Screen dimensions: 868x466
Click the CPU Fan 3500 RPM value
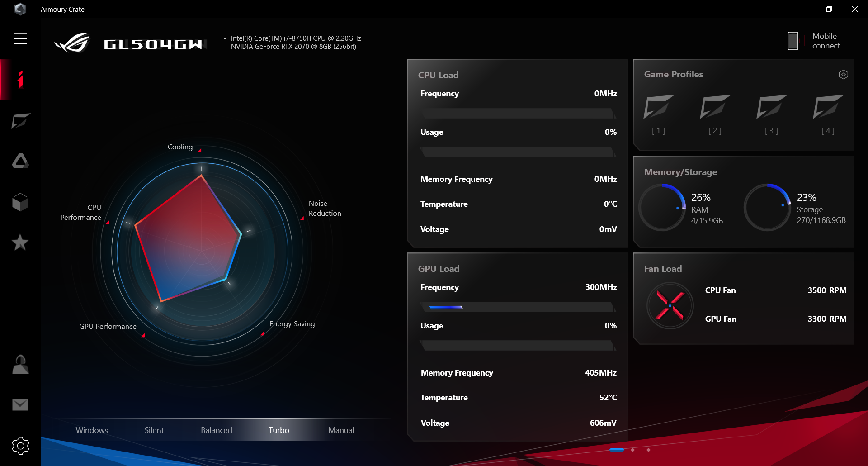[827, 290]
